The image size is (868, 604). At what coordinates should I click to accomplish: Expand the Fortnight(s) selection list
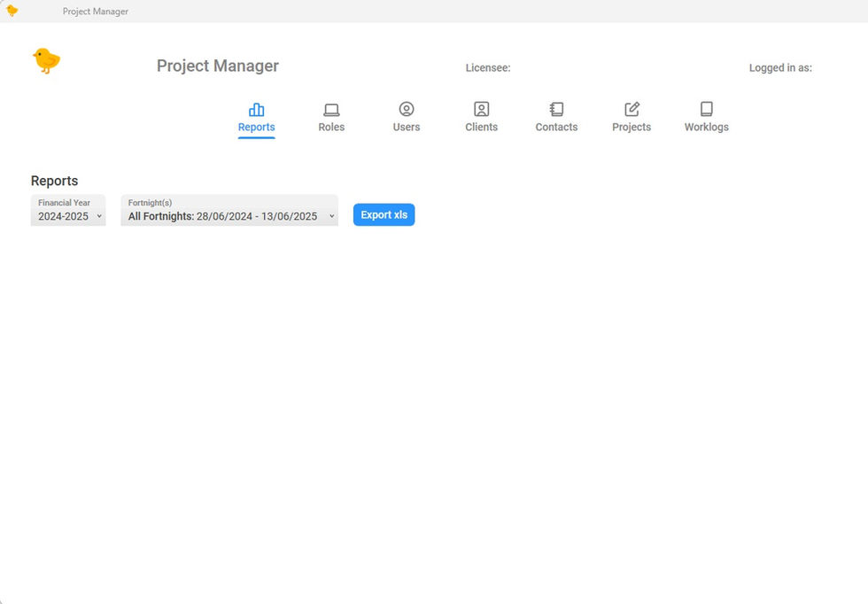coord(229,211)
